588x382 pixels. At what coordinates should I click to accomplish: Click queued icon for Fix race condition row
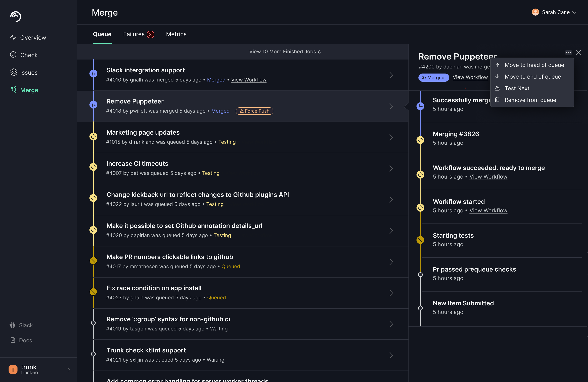tap(93, 292)
